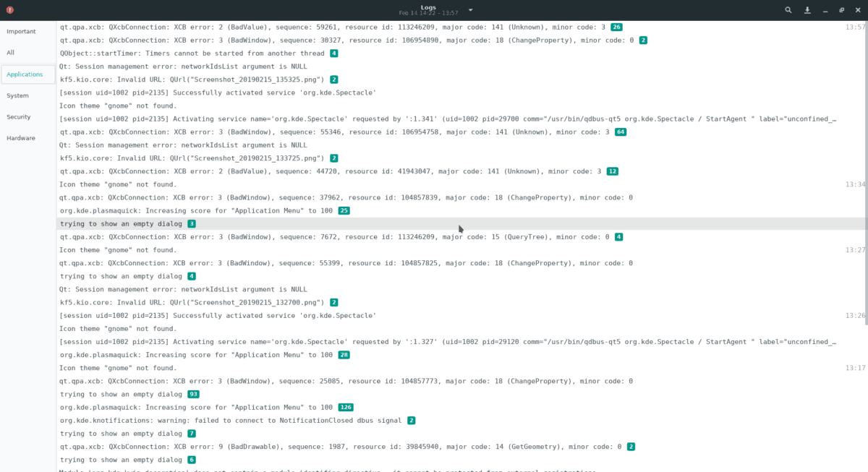Minimize the Logs window

tap(827, 10)
